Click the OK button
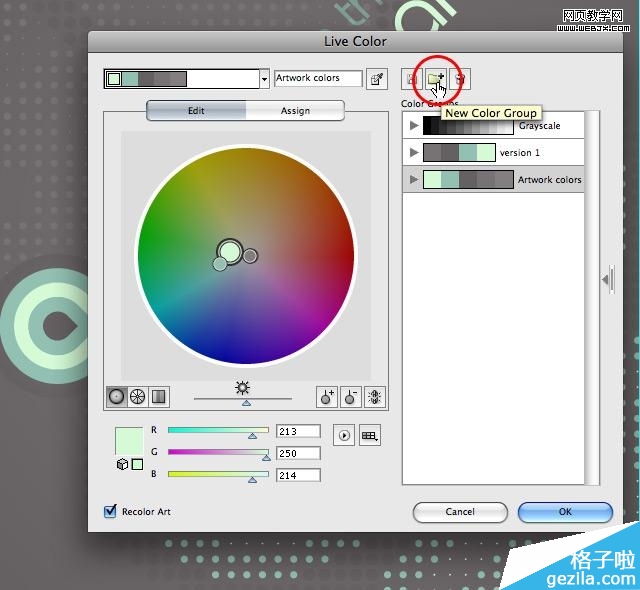This screenshot has width=640, height=590. click(565, 512)
